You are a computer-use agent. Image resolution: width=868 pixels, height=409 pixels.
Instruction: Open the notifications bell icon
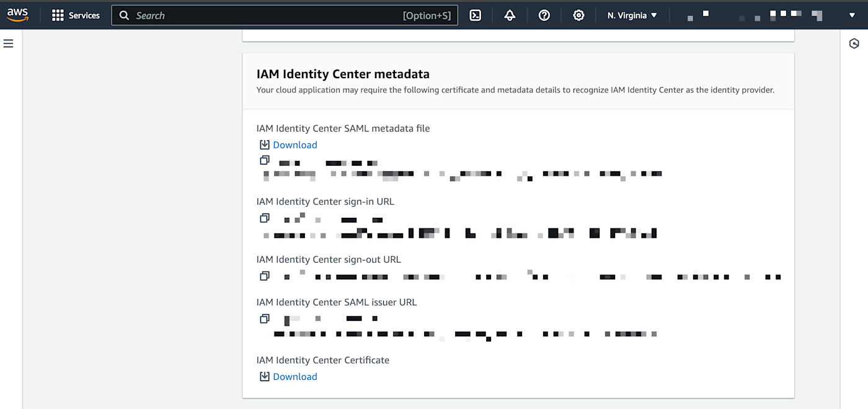pos(510,15)
